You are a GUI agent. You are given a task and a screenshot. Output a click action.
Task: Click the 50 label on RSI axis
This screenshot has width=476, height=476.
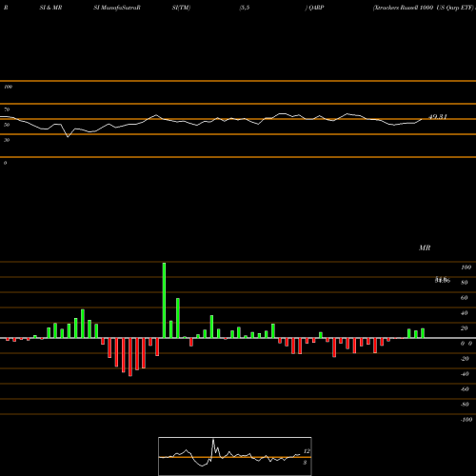click(x=7, y=125)
